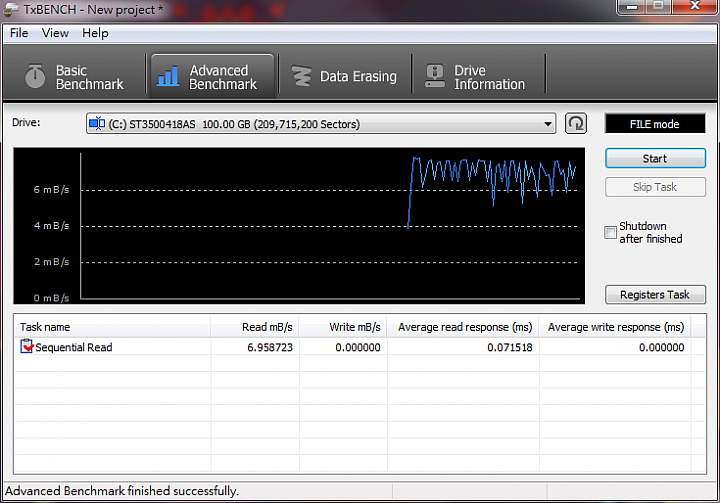This screenshot has height=503, width=720.
Task: Expand the Drive selection dropdown arrow
Action: (x=547, y=124)
